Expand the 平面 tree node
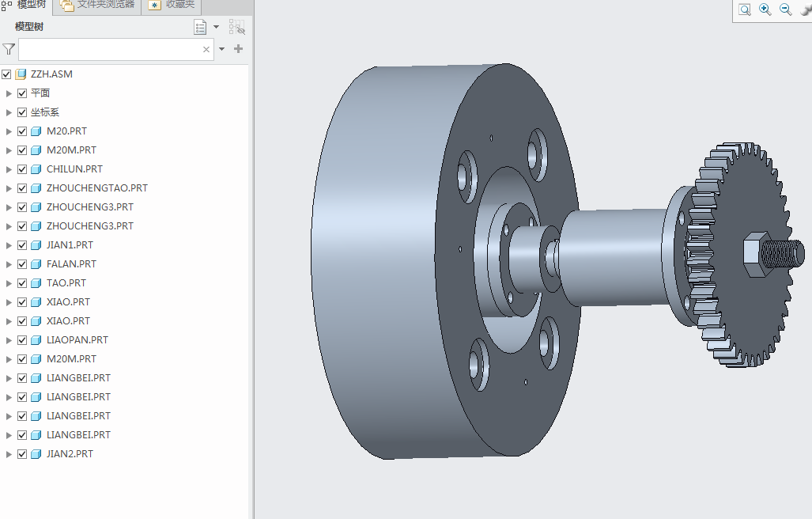This screenshot has width=812, height=519. (x=8, y=93)
